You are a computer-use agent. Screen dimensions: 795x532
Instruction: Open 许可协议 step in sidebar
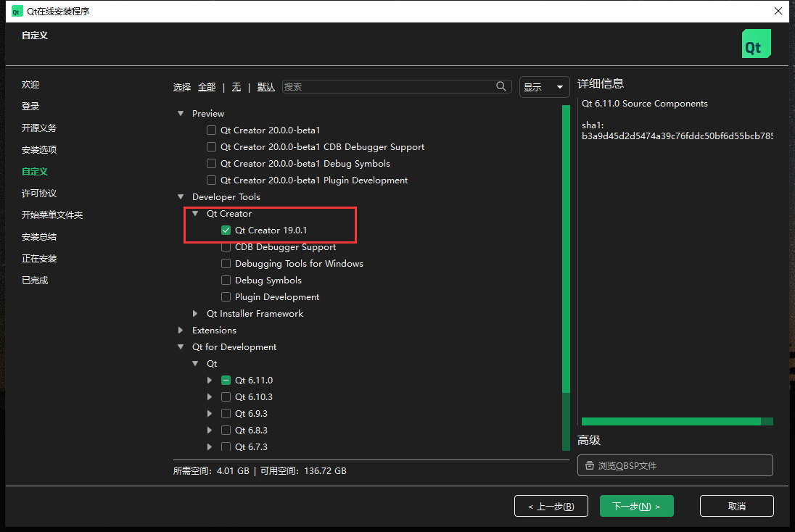pyautogui.click(x=39, y=194)
